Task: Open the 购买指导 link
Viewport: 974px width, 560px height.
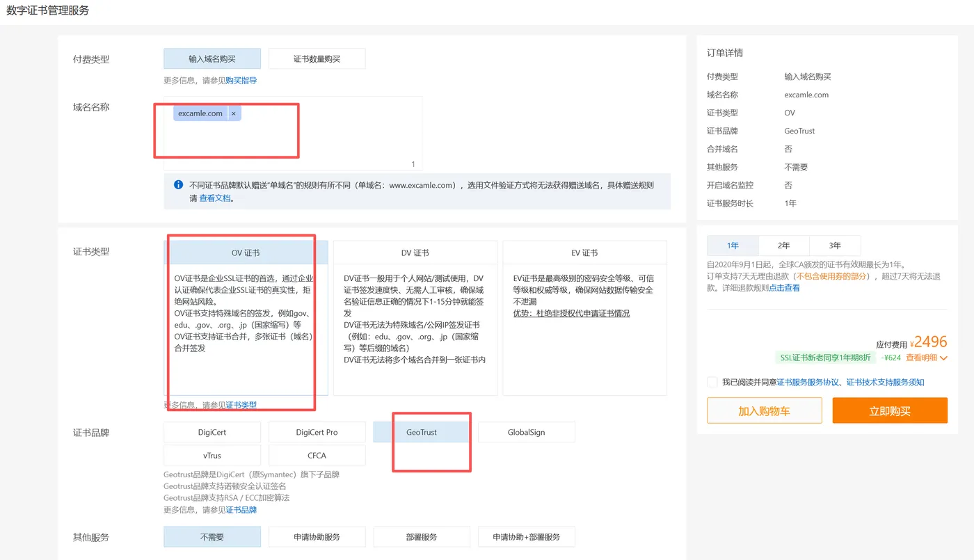Action: (x=241, y=81)
